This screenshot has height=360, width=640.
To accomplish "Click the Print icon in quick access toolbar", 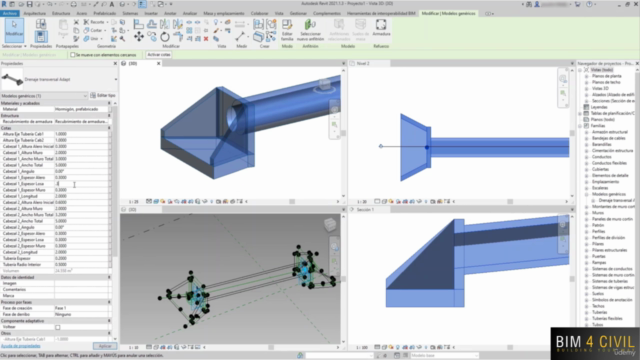I will coord(73,4).
